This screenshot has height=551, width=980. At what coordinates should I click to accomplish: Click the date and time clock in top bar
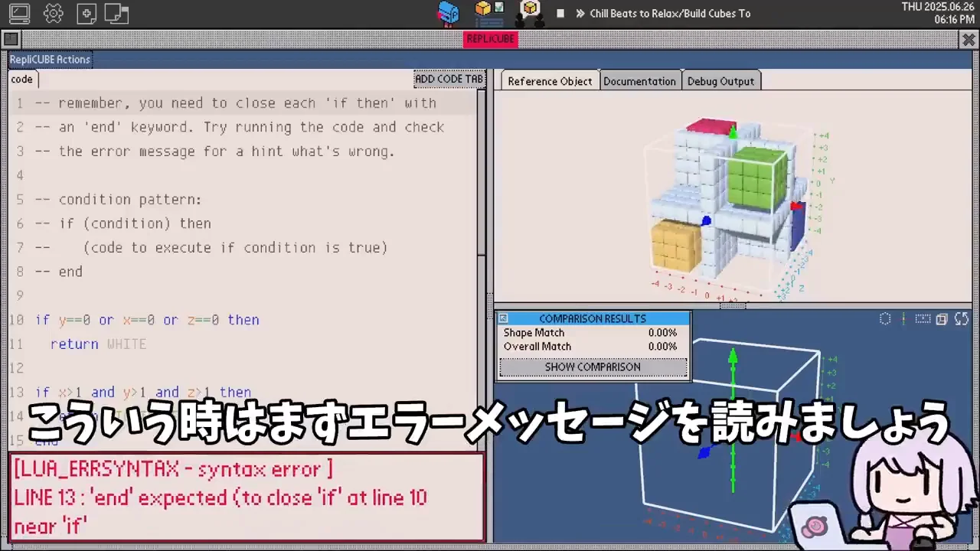pos(938,13)
